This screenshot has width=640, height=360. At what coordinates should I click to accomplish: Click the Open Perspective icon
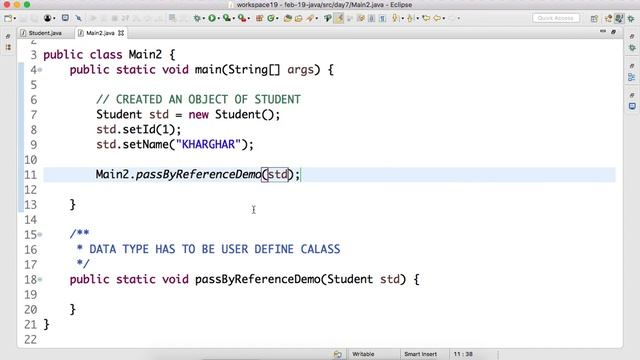click(x=594, y=19)
